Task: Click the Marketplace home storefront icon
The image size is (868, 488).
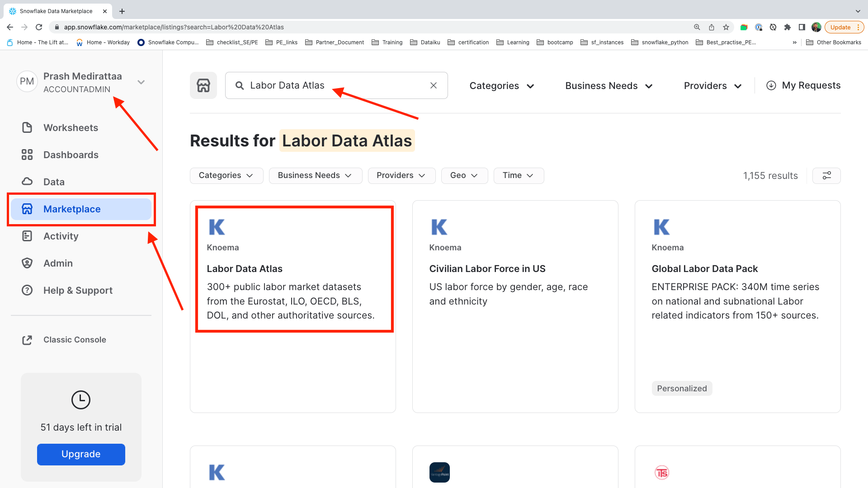Action: pos(203,85)
